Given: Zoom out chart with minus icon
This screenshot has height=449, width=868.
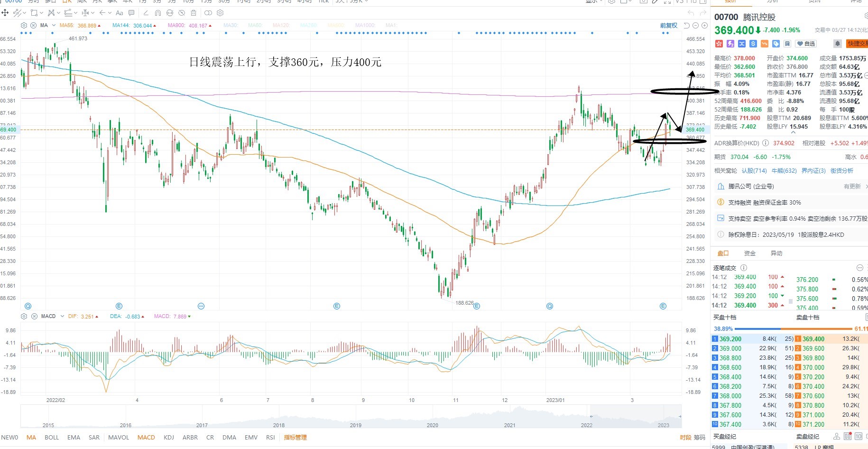Looking at the screenshot, I should coord(695,25).
